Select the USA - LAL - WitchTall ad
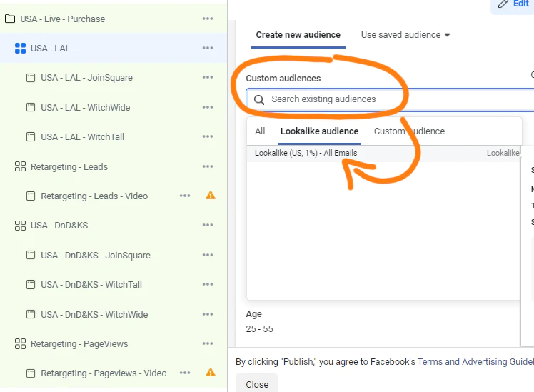534x392 pixels. 82,137
